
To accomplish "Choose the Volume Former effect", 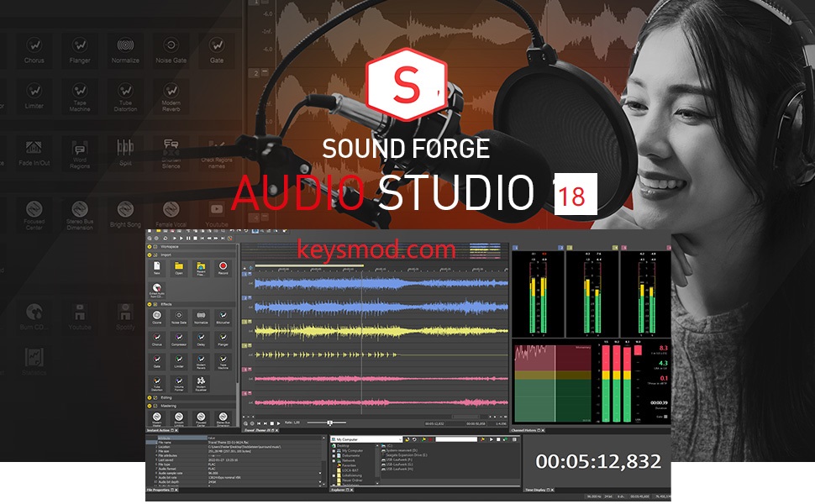I will pos(179,383).
